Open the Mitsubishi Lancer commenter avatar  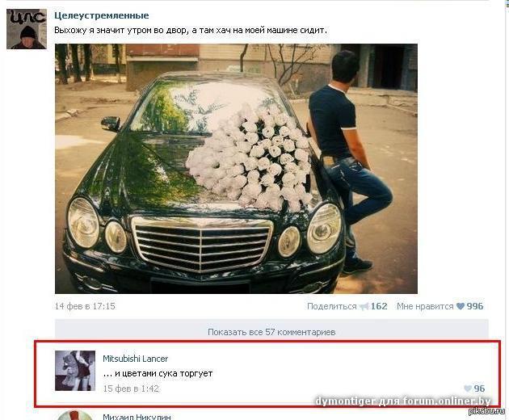[x=75, y=371]
